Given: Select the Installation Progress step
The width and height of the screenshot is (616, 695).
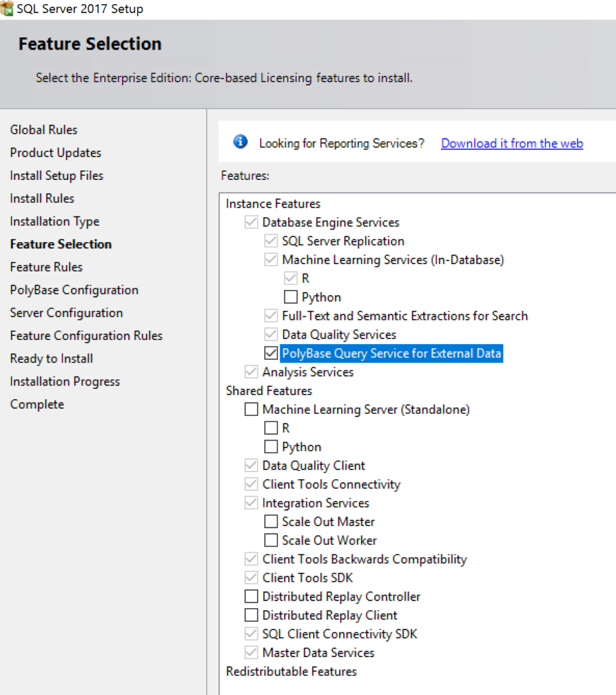Looking at the screenshot, I should [x=65, y=381].
